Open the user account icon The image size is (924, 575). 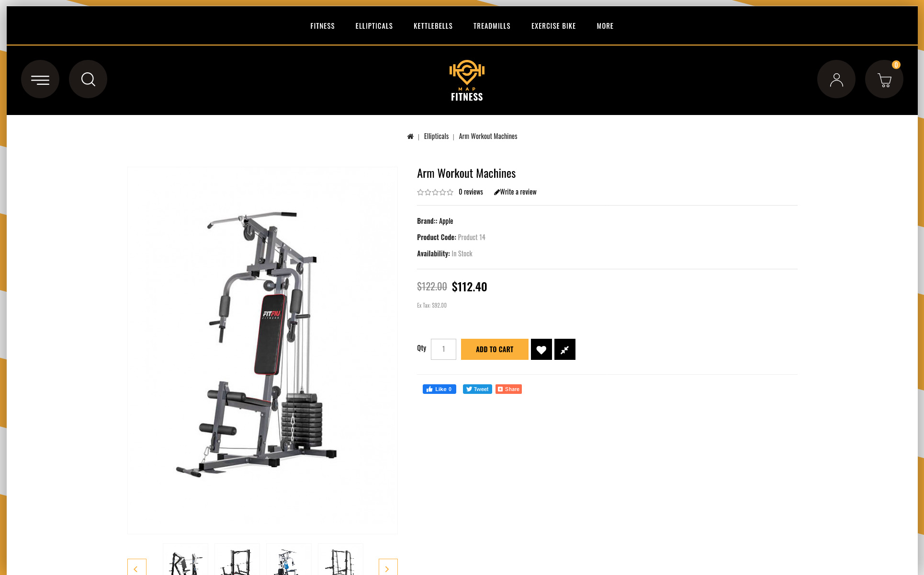(x=836, y=79)
